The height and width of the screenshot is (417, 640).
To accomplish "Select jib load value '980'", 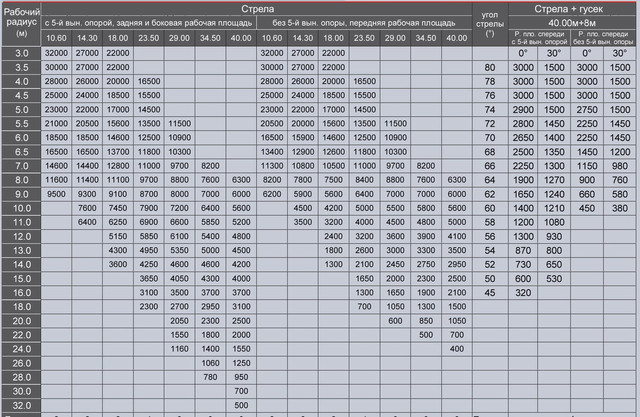I will coord(620,166).
